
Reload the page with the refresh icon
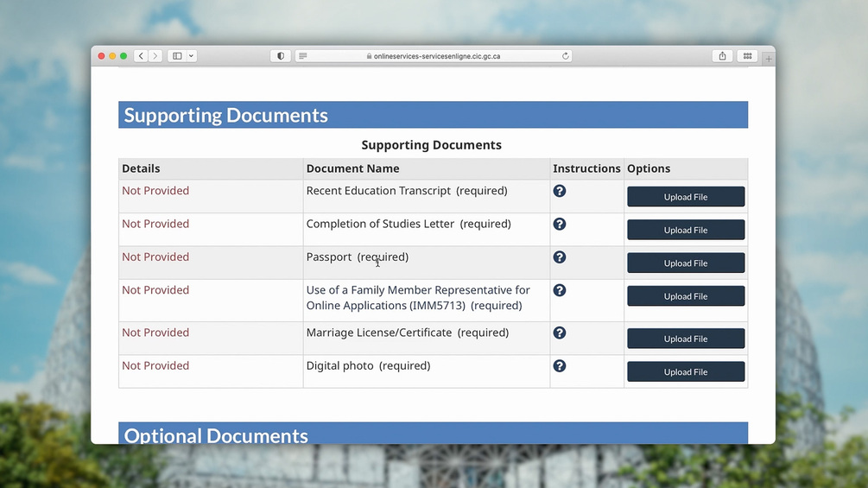(565, 56)
